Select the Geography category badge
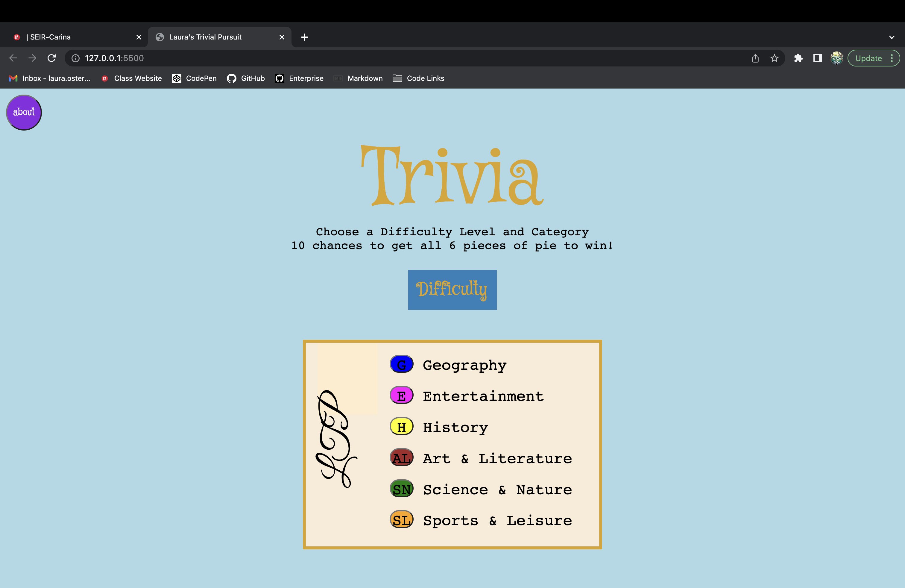905x588 pixels. click(401, 364)
